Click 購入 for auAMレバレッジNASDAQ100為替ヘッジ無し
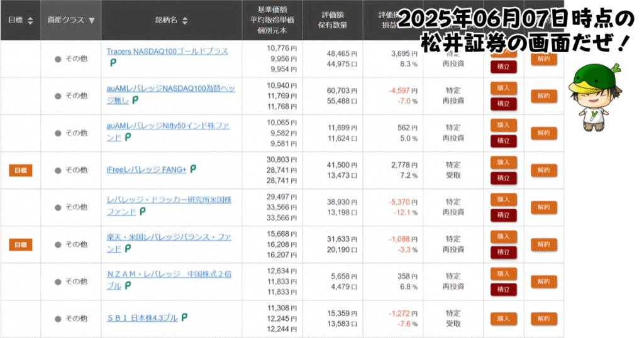The width and height of the screenshot is (644, 338). [504, 88]
